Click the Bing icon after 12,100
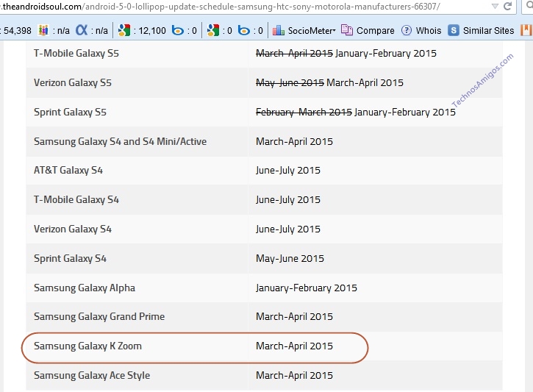 [177, 30]
